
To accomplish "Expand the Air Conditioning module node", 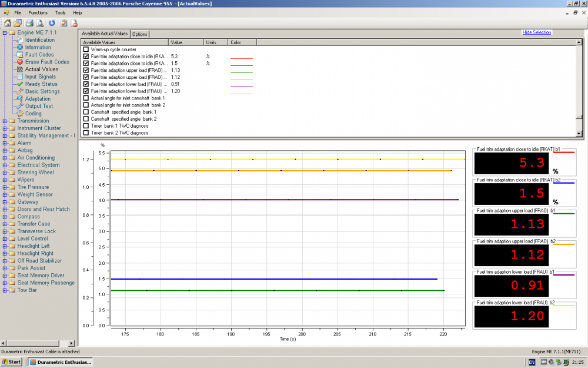I will [5, 158].
